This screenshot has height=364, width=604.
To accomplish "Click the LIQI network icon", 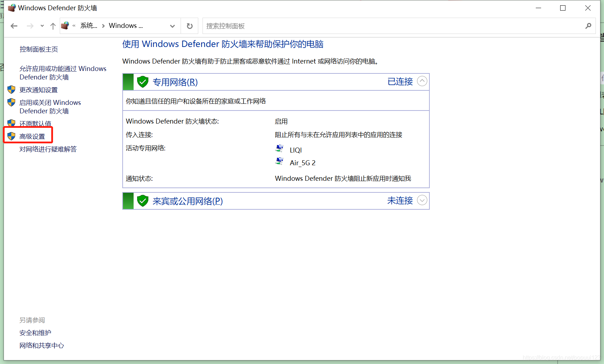I will point(280,148).
